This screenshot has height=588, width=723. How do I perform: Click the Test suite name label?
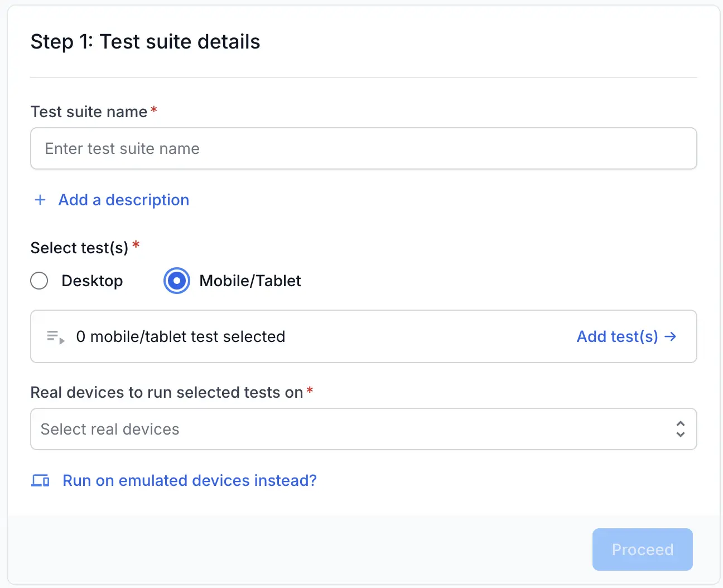[x=89, y=112]
